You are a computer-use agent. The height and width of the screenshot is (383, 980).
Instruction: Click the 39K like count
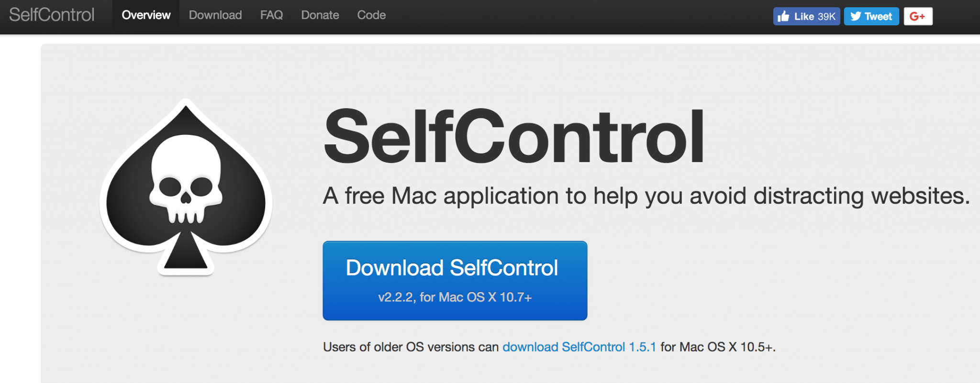tap(826, 17)
